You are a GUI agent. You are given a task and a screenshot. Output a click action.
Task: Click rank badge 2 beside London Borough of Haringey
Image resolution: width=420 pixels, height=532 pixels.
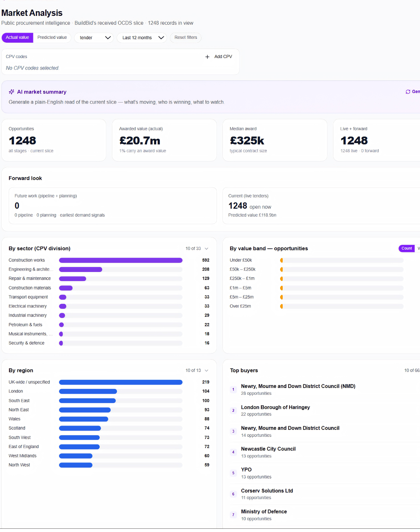pyautogui.click(x=233, y=411)
